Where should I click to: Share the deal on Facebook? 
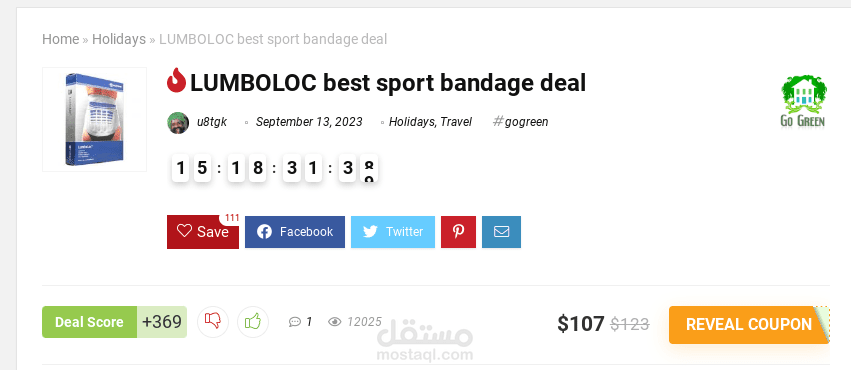[295, 232]
